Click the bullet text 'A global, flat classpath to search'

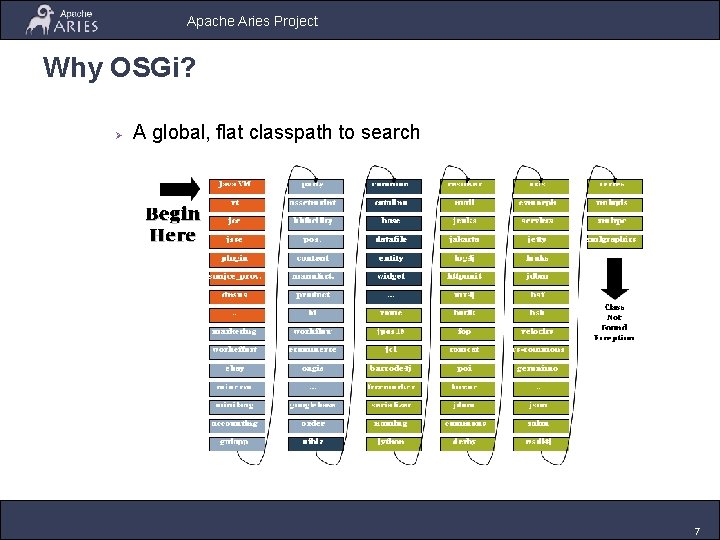(x=276, y=132)
